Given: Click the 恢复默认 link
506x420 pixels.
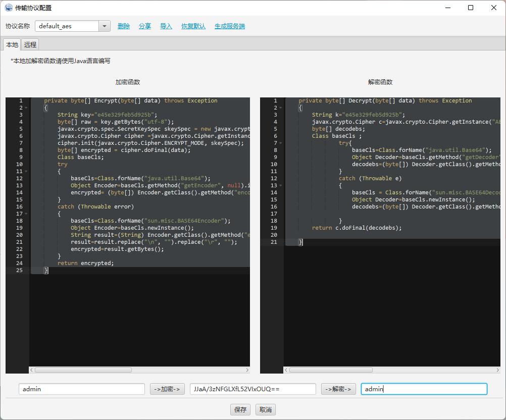Looking at the screenshot, I should pyautogui.click(x=193, y=26).
